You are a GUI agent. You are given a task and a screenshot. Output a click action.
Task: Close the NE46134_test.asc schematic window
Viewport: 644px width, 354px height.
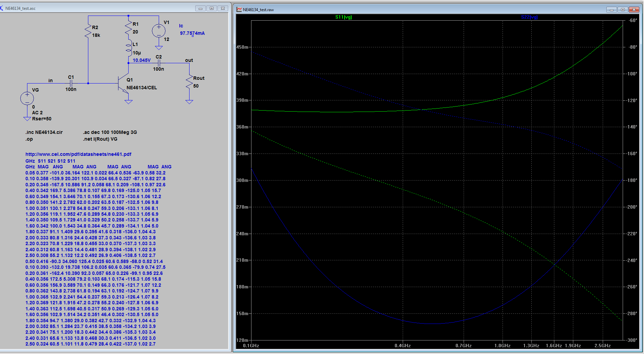[223, 8]
